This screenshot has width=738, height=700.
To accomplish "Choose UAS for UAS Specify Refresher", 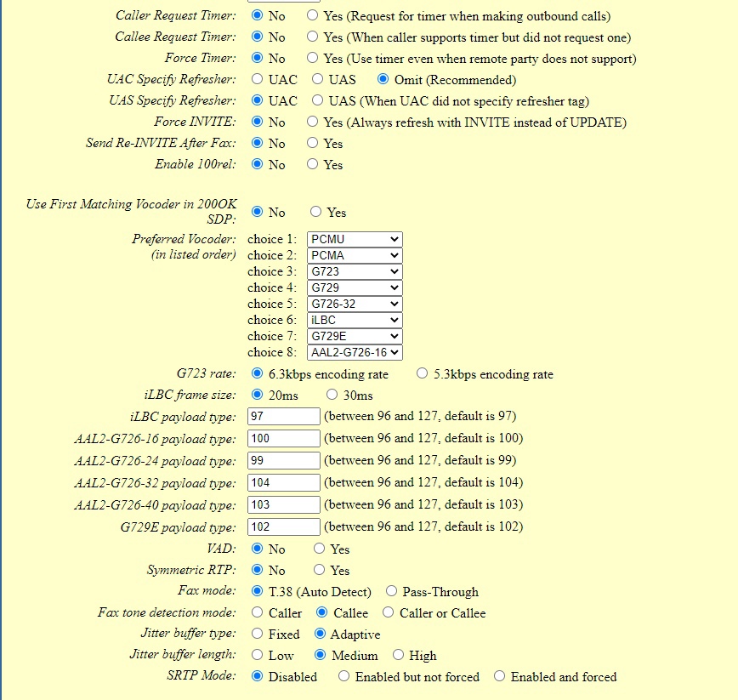I will click(318, 100).
